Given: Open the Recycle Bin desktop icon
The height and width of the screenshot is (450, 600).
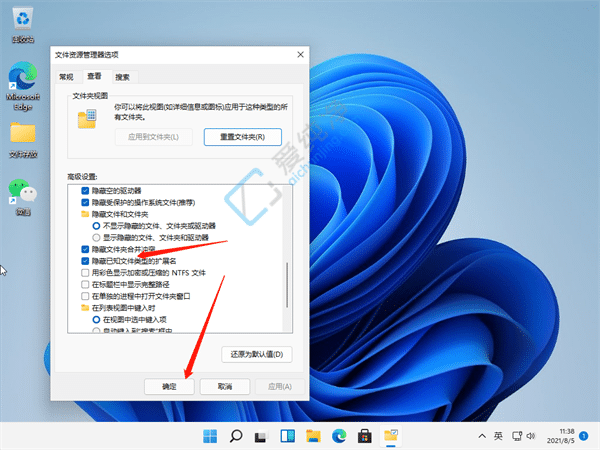Looking at the screenshot, I should point(23,25).
